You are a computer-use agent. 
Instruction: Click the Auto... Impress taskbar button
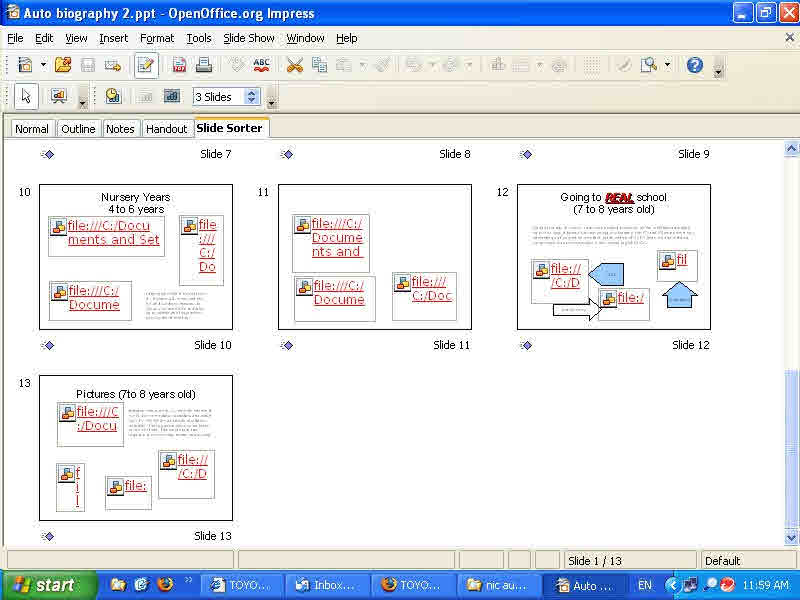point(584,585)
